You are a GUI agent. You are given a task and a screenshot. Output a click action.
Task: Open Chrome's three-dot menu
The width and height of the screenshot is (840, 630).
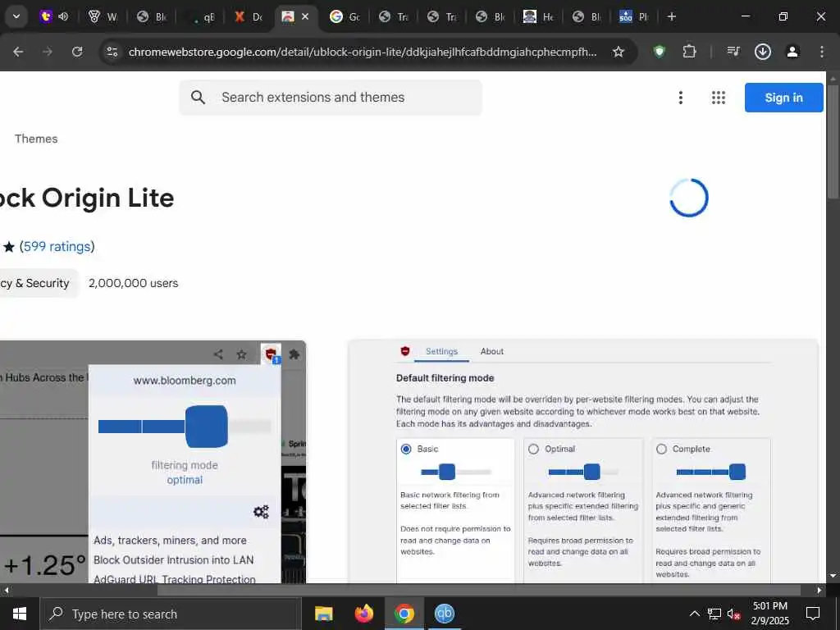click(822, 52)
